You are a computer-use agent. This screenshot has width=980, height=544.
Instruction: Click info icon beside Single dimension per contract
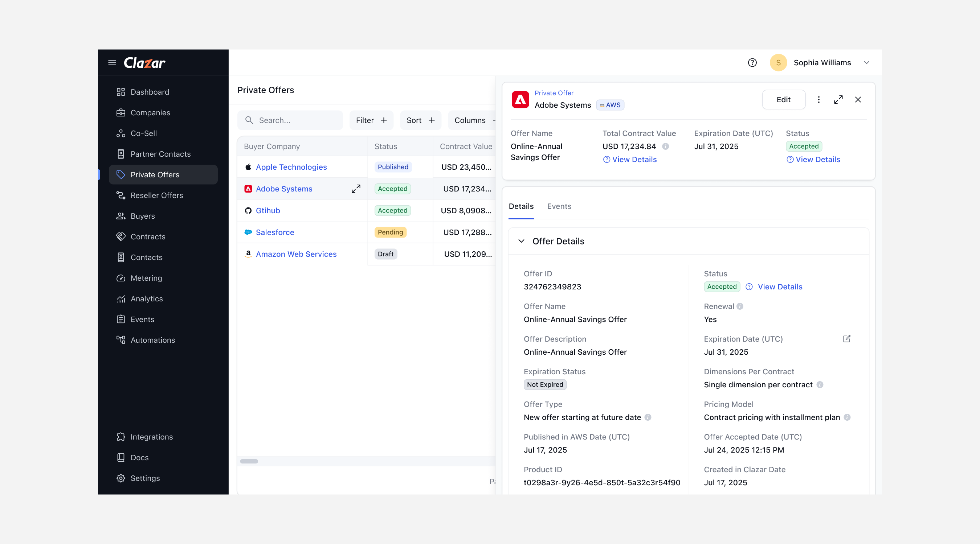(820, 385)
